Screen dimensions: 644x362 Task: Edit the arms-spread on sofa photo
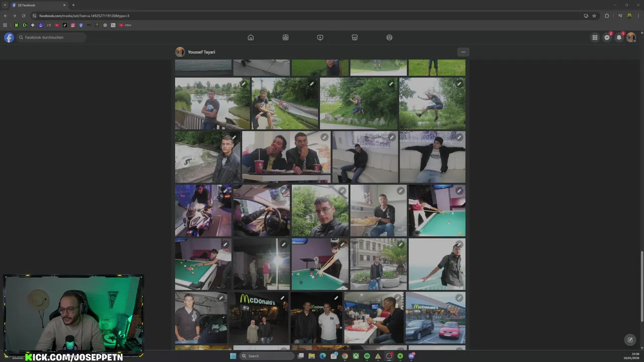pos(459,137)
